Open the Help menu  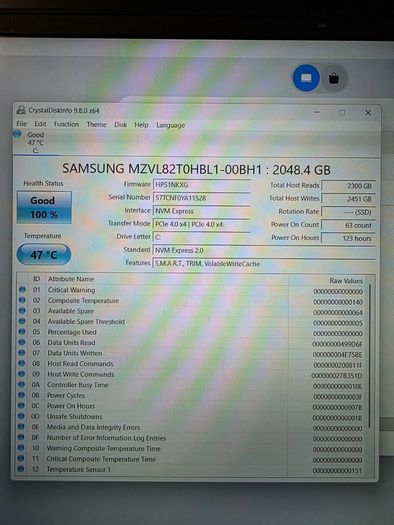point(141,125)
